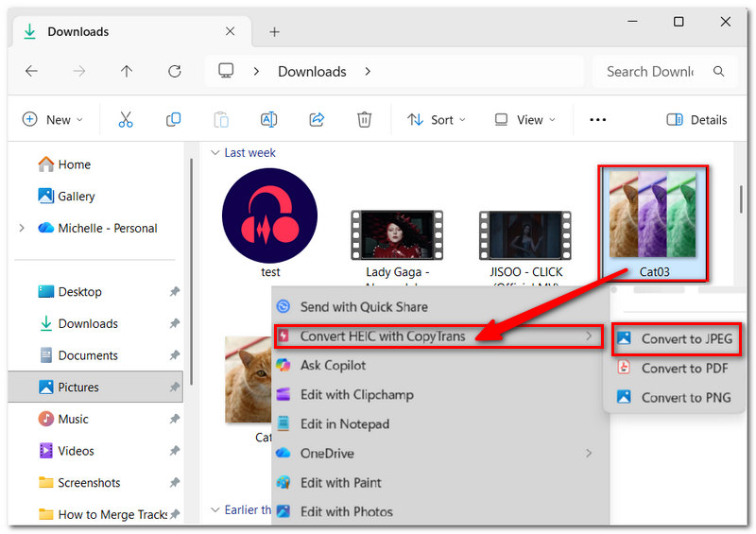Close the Downloads tab
This screenshot has width=756, height=534.
pos(230,31)
